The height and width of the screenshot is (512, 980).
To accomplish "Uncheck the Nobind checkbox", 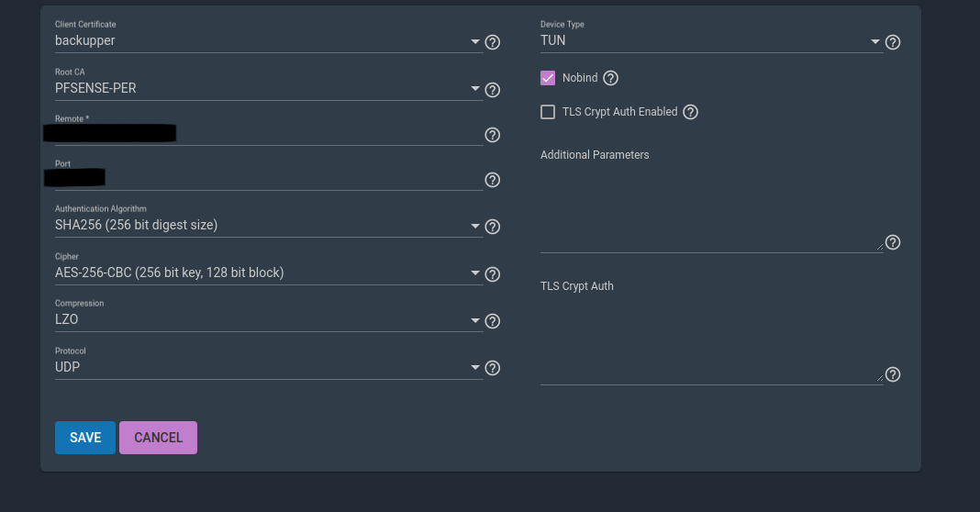I will [548, 78].
